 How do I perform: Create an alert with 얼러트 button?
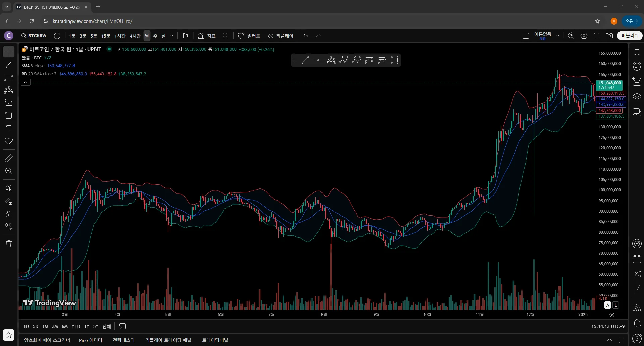(x=249, y=36)
